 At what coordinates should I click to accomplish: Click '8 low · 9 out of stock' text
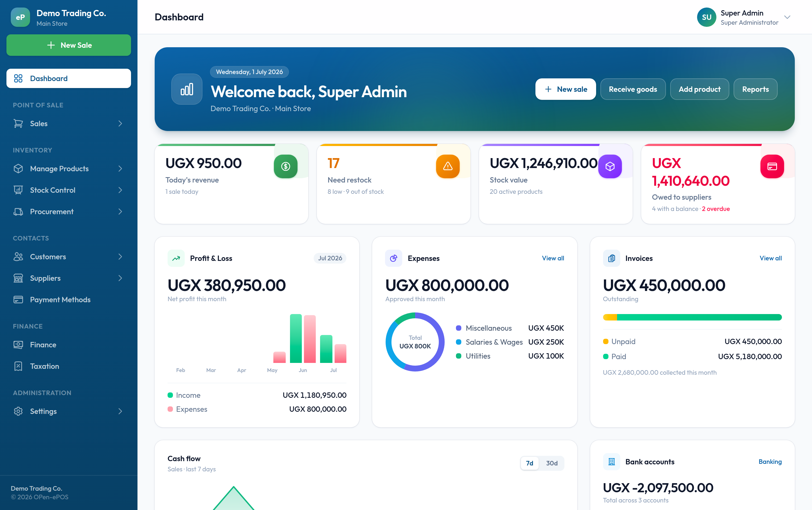coord(356,192)
